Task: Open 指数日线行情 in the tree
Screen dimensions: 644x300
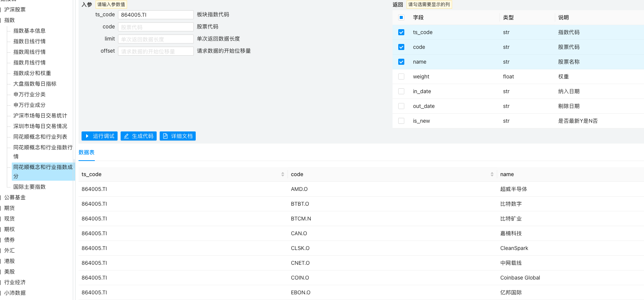Action: pos(29,41)
